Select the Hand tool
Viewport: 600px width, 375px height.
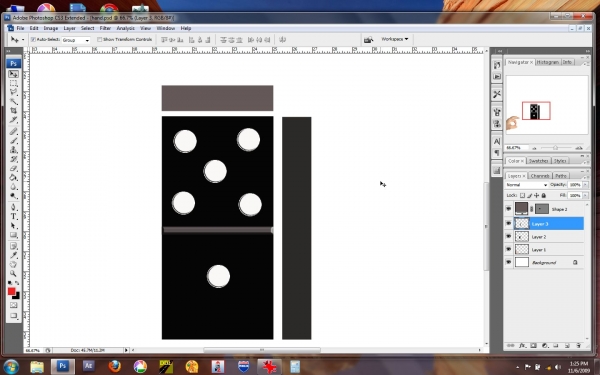pos(13,264)
